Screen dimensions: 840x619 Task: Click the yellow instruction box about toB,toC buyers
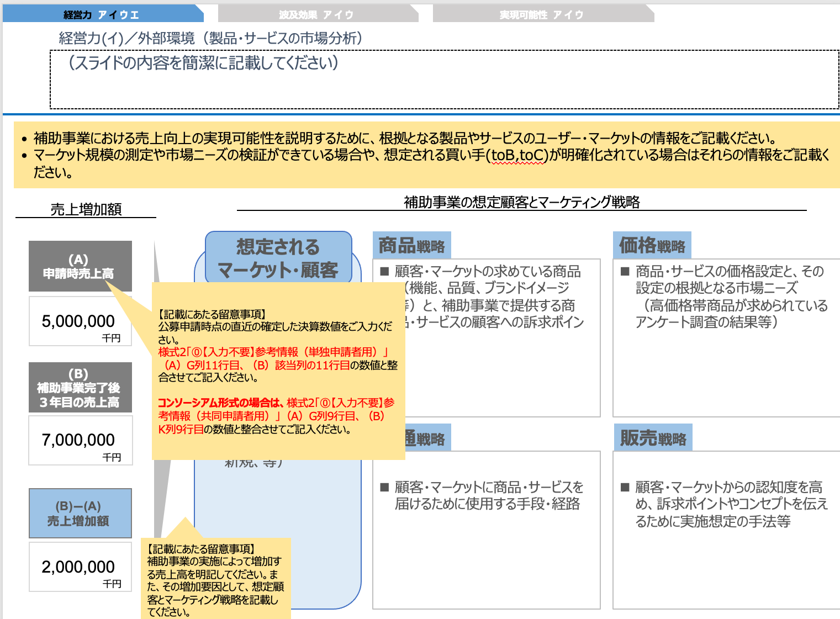point(420,155)
